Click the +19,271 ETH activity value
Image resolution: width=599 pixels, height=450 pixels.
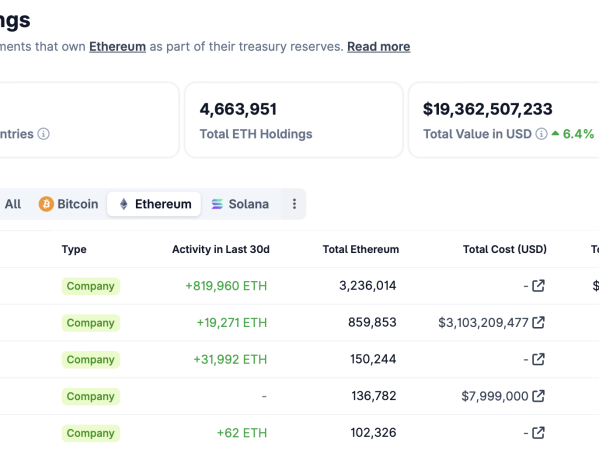[x=232, y=323]
